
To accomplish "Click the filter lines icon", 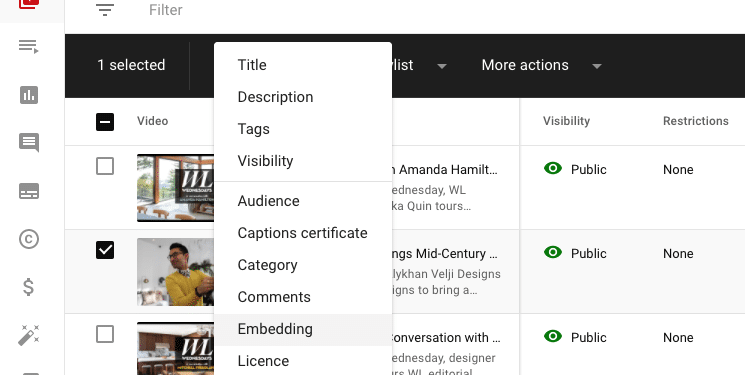I will (x=105, y=10).
